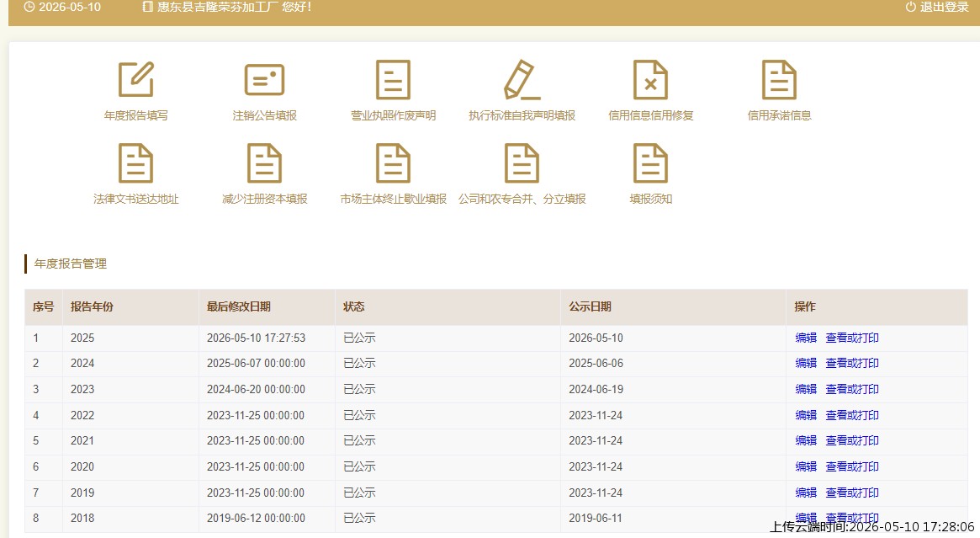Click the report year cell 2018

click(82, 518)
